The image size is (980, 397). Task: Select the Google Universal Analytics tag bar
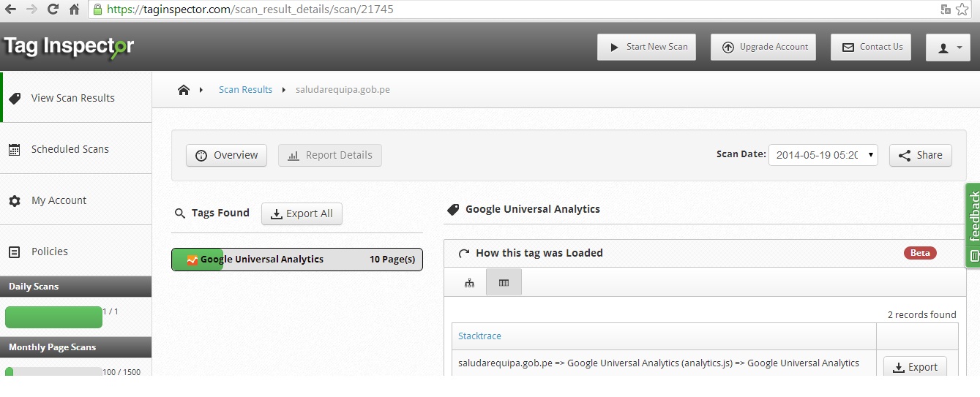point(297,260)
